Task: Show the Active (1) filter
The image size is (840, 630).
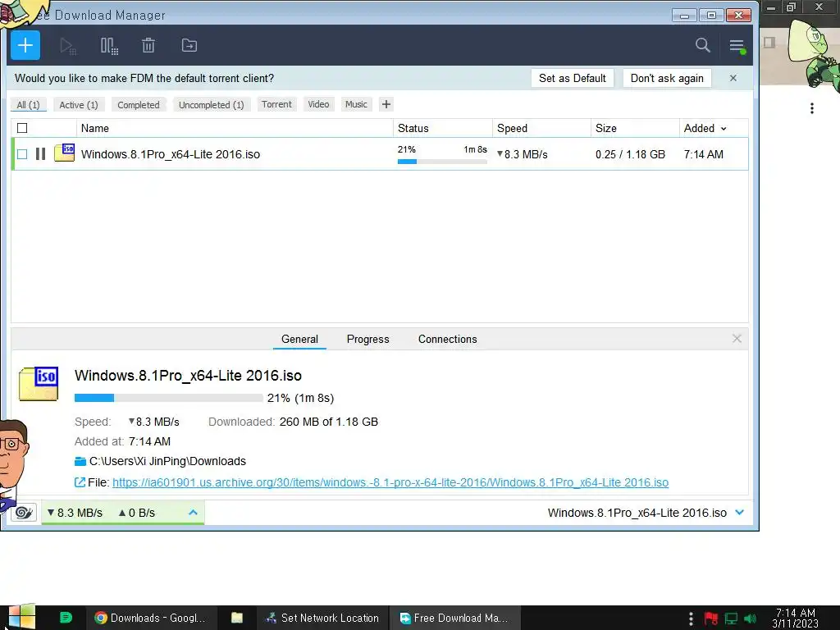Action: click(79, 105)
